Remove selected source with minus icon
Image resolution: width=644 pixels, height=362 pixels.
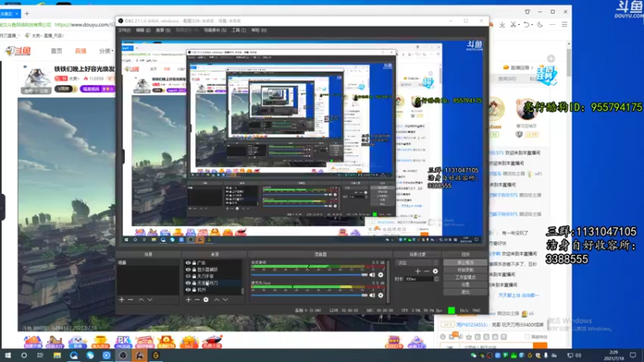[x=196, y=299]
